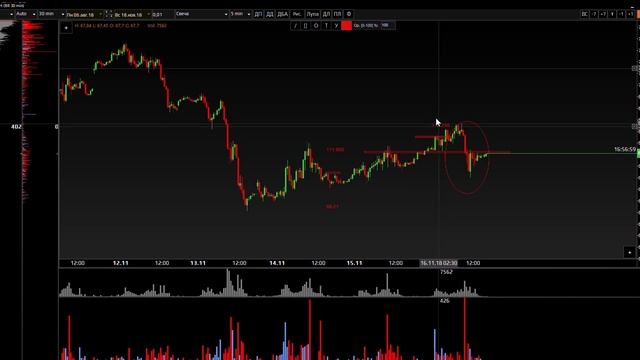Toggle the ПЛ toolbar button
Image resolution: width=640 pixels, height=360 pixels.
pos(337,14)
